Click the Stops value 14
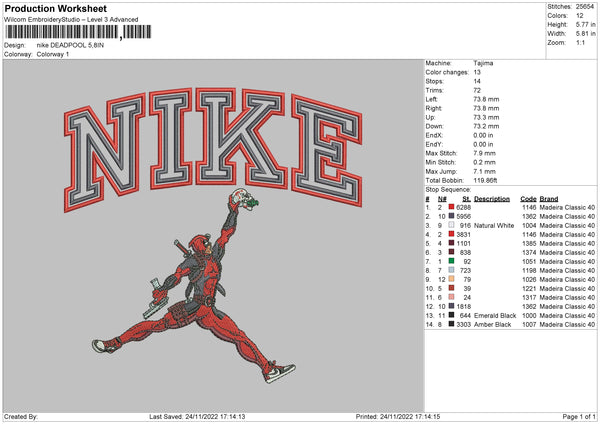600x424 pixels. pyautogui.click(x=477, y=81)
